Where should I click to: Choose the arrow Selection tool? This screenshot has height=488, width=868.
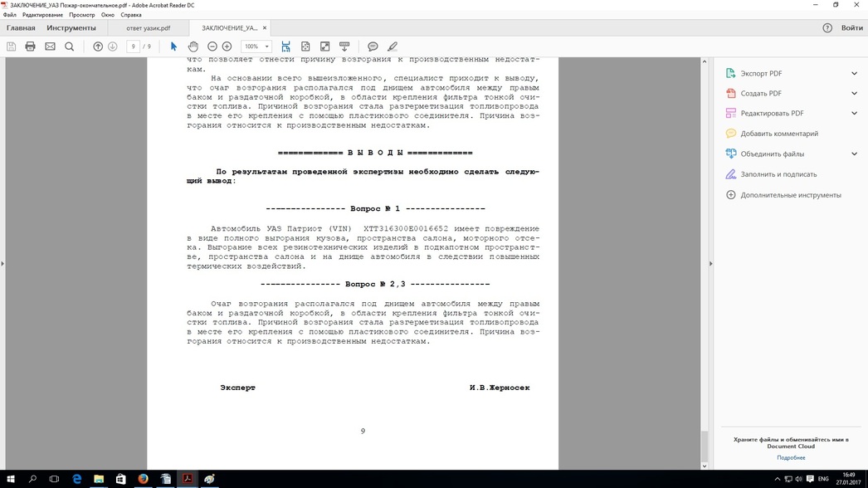pos(173,46)
